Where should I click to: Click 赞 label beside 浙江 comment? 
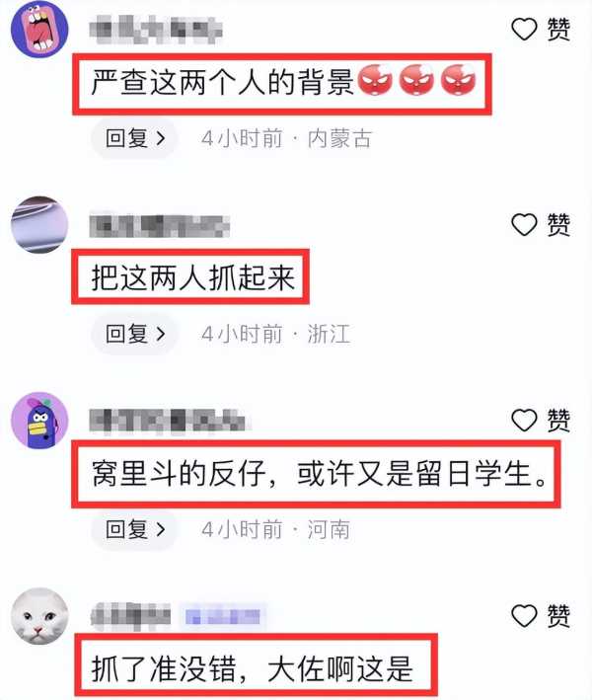tap(558, 224)
